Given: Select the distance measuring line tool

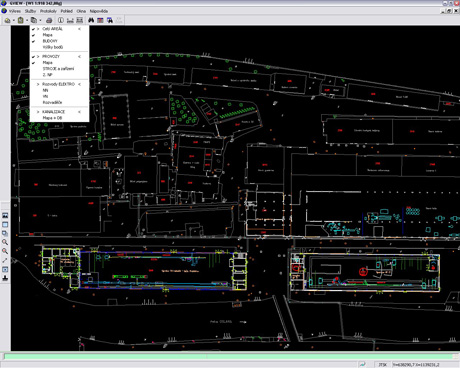Looking at the screenshot, I should point(5,260).
